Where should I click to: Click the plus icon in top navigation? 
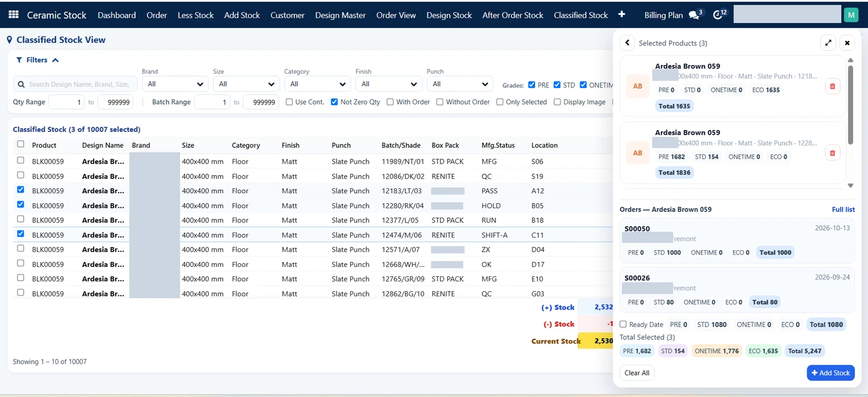pos(622,15)
